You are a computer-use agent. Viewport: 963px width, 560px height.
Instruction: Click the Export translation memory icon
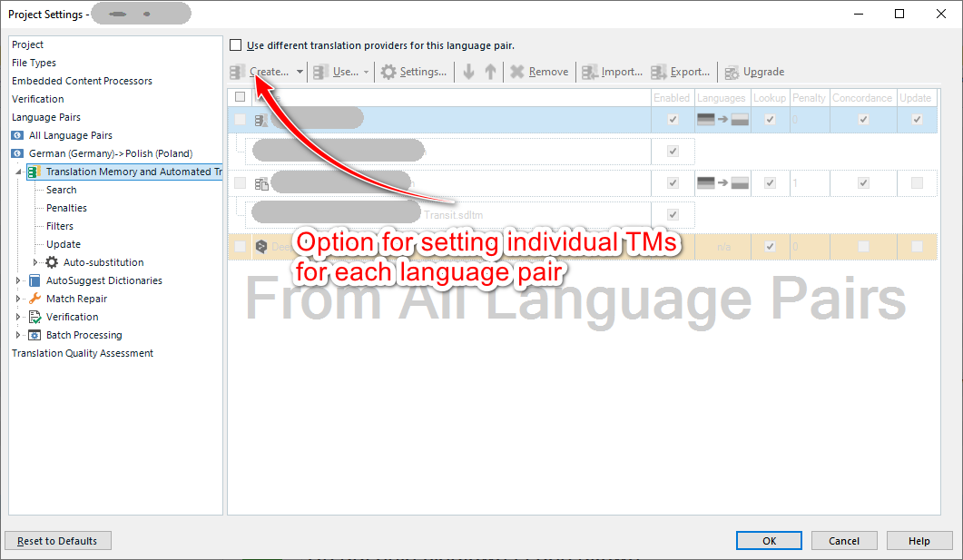[656, 72]
